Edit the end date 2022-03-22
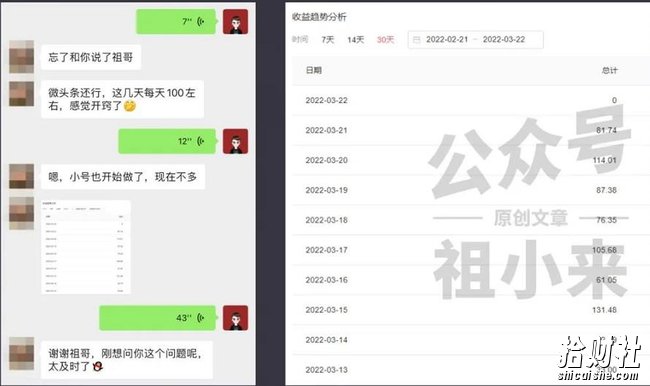Image resolution: width=650 pixels, height=386 pixels. pos(504,39)
